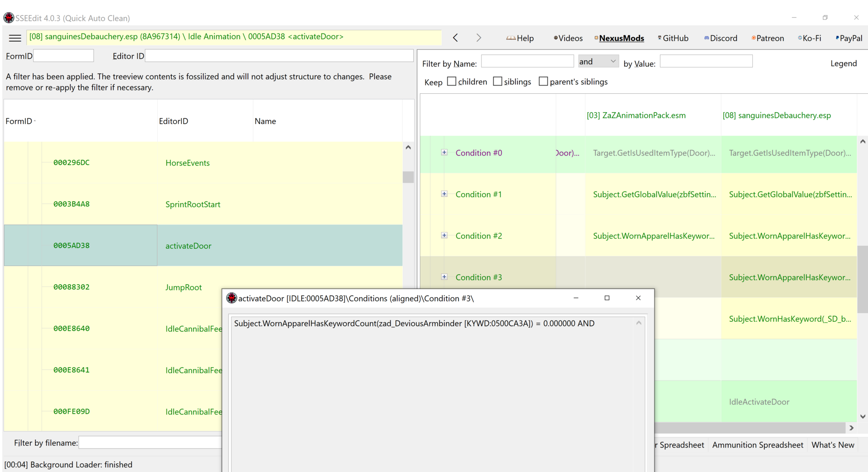The image size is (868, 472).
Task: Click the Subject.WornHasKeyword(_SD_b... cell
Action: point(788,319)
